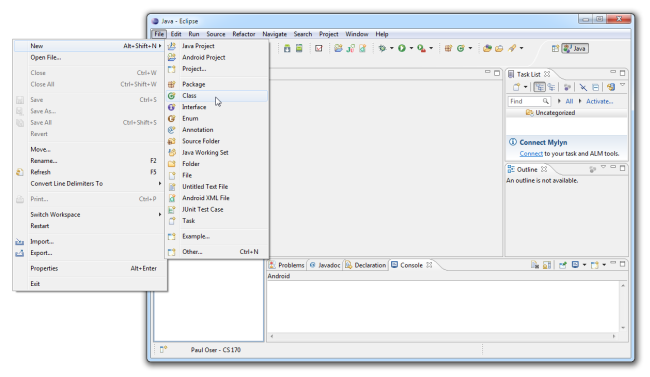Viewport: 650px width, 377px height.
Task: Close the Outline view tab
Action: (544, 169)
